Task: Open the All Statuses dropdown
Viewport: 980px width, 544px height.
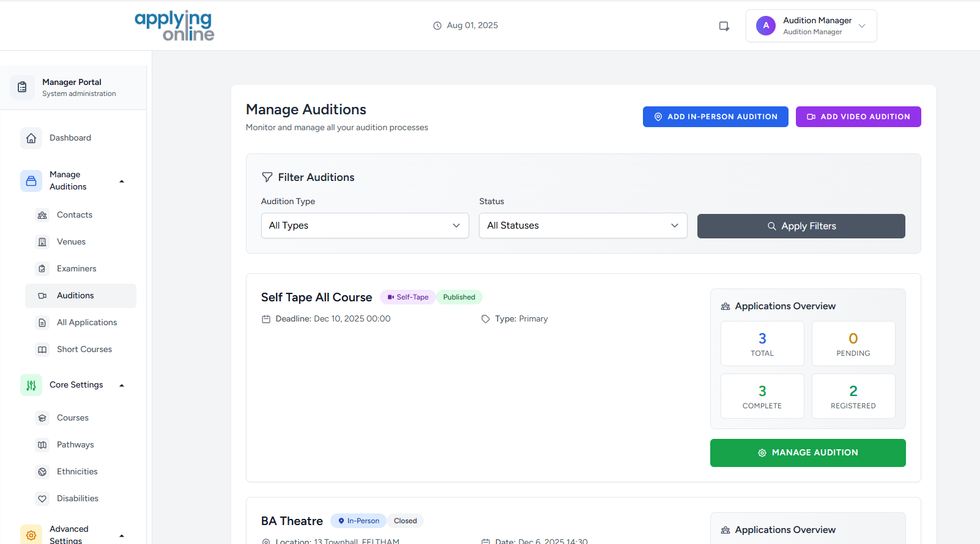Action: (x=583, y=226)
